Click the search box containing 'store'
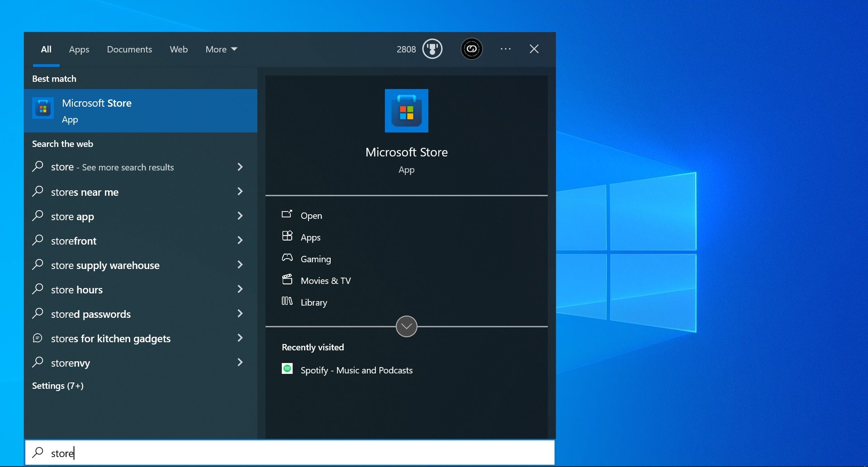Image resolution: width=868 pixels, height=467 pixels. click(289, 453)
